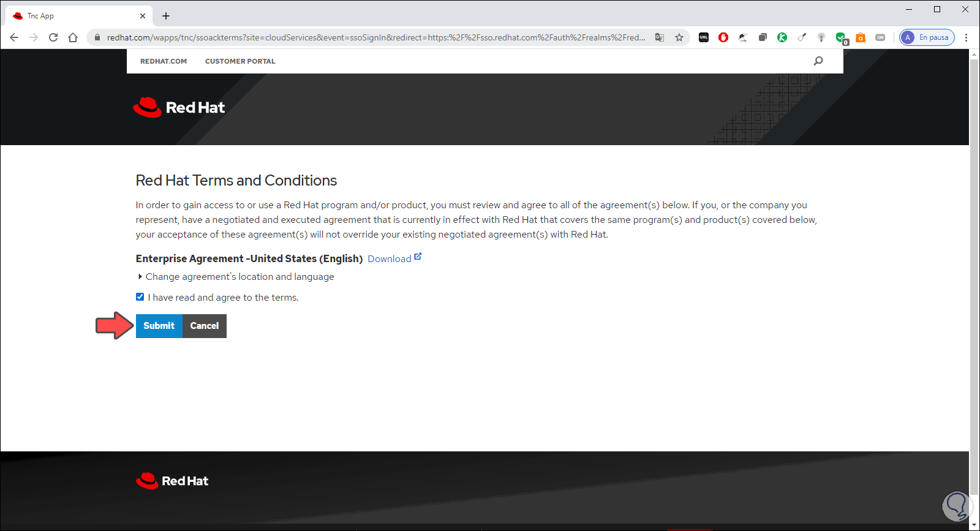980x531 pixels.
Task: Open the browser home page
Action: pos(73,37)
